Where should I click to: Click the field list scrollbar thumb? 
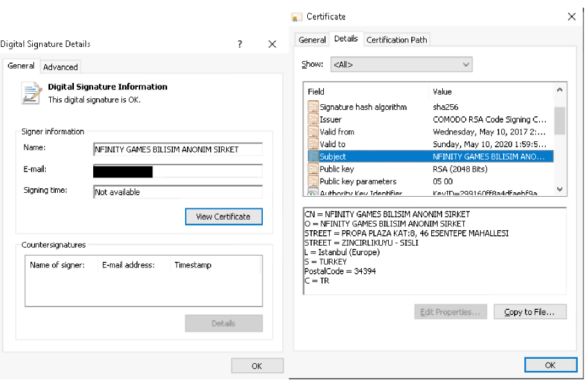560,120
